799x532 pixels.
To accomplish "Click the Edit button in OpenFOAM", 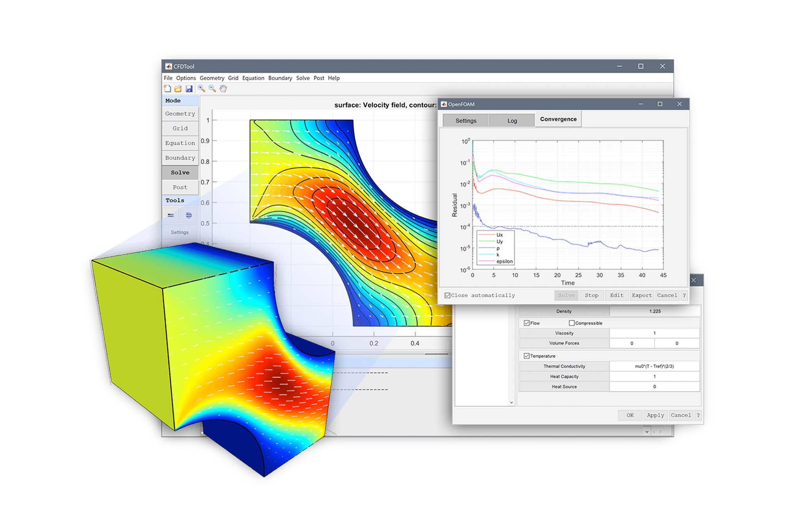I will click(617, 295).
